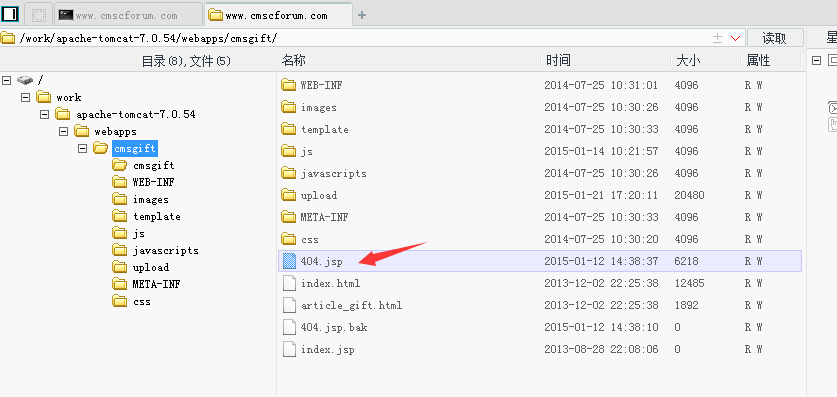Click js folder icon in file list
This screenshot has height=397, width=837.
(289, 151)
